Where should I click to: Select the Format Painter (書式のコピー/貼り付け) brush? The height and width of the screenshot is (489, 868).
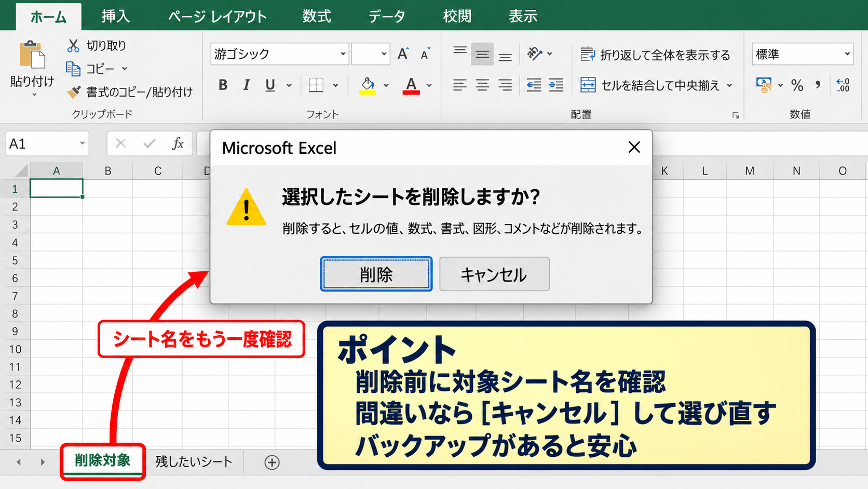pos(74,92)
